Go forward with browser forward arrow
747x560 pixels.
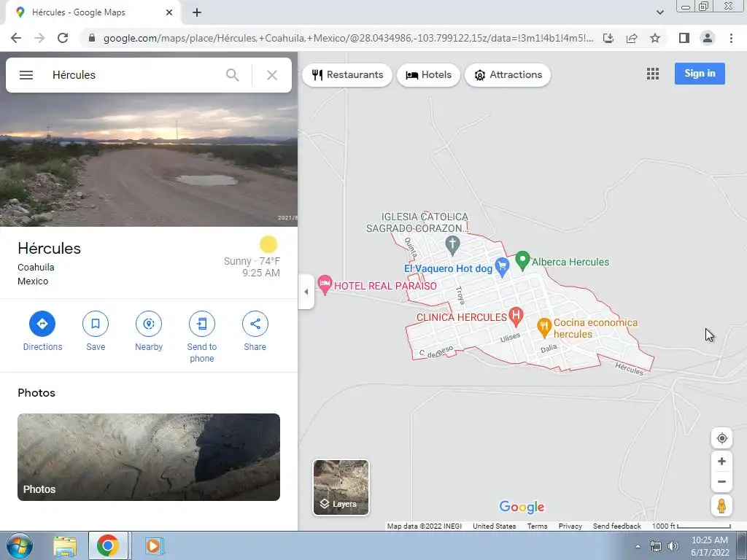pyautogui.click(x=39, y=38)
